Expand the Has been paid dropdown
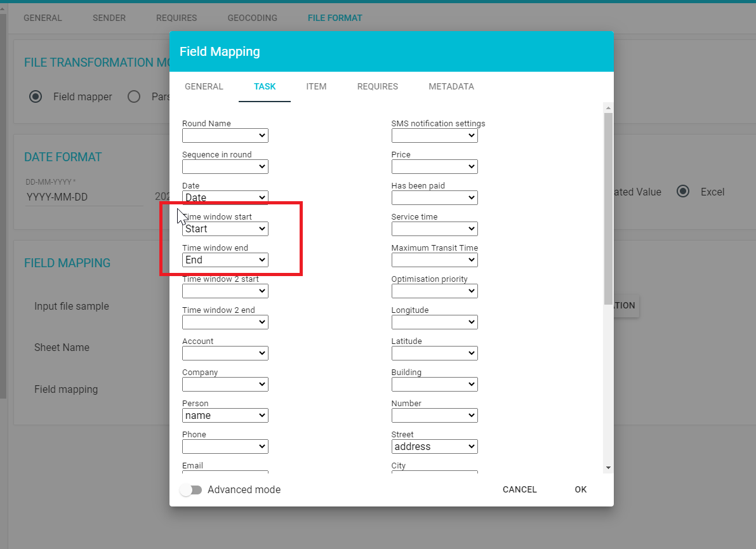 point(434,197)
